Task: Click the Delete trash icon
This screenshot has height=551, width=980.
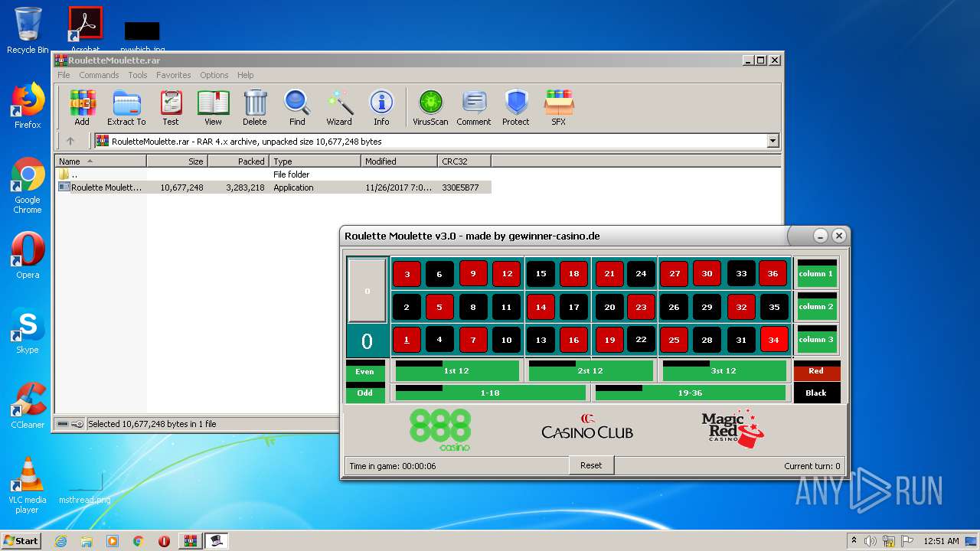Action: 255,107
